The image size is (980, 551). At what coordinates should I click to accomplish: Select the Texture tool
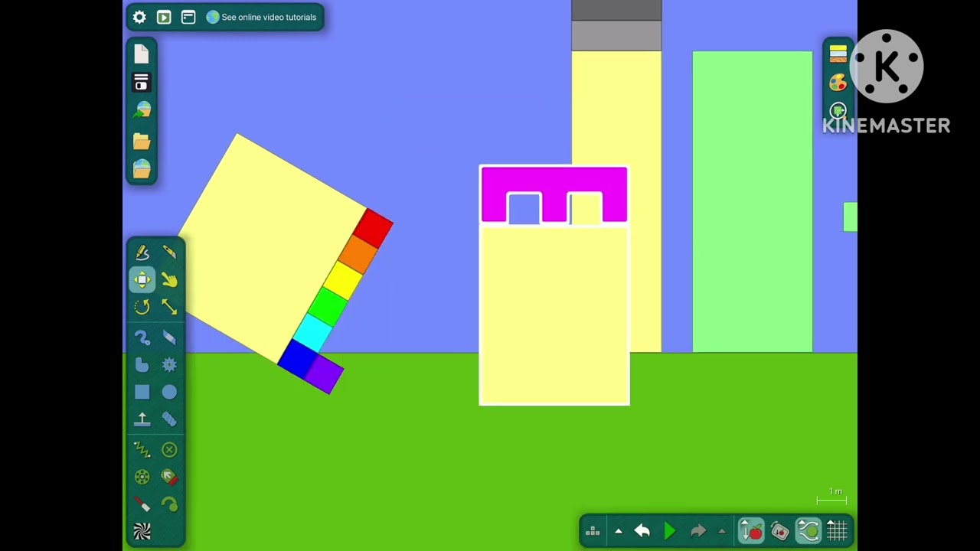click(142, 531)
